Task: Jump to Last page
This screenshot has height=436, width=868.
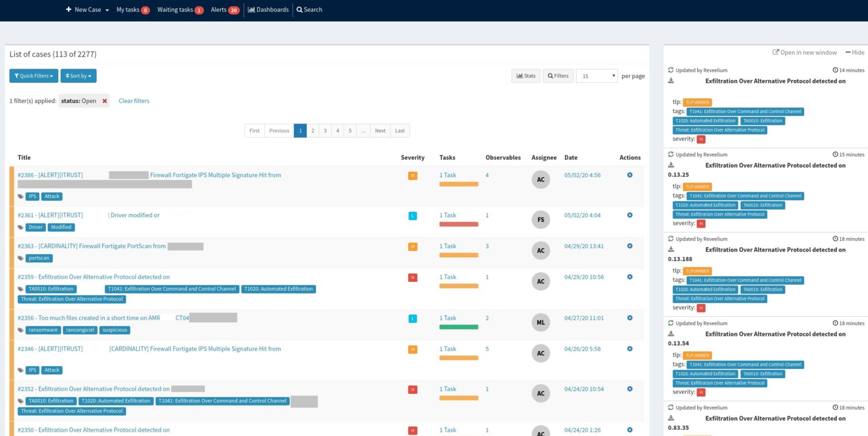Action: tap(400, 130)
